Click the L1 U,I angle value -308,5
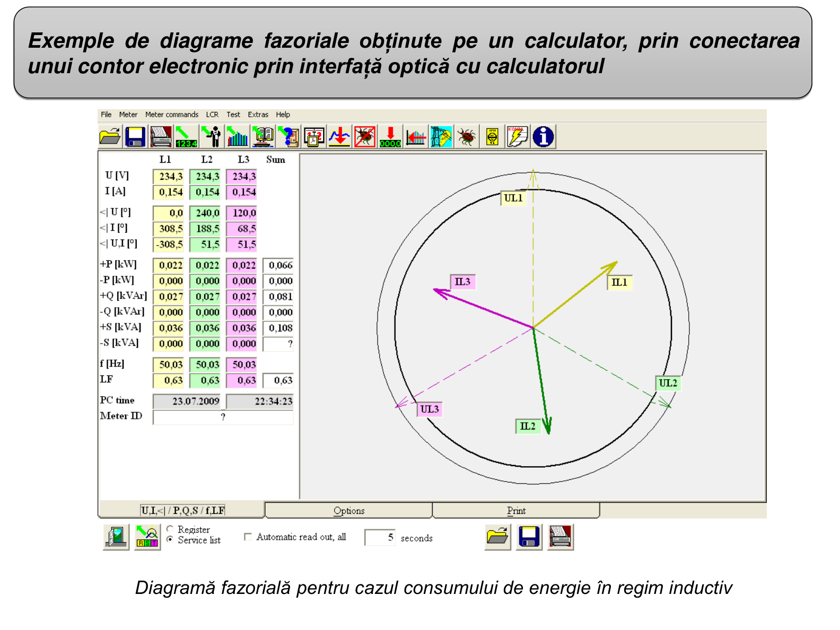840x630 pixels. pos(169,244)
